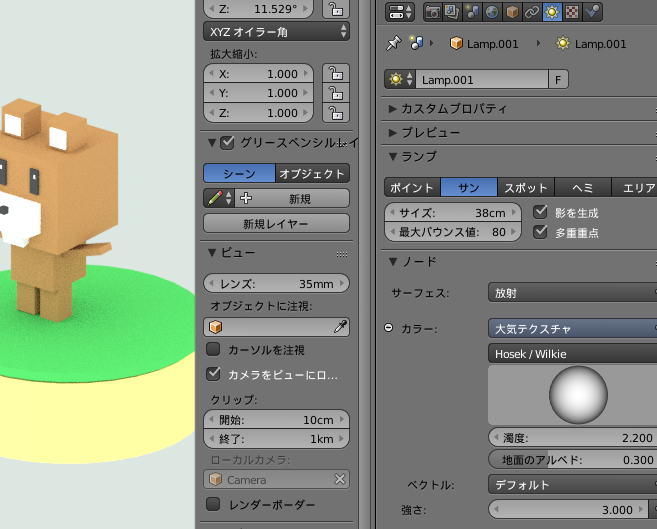Enable the カーソルを注視 checkbox
Image resolution: width=657 pixels, height=529 pixels.
pos(213,350)
